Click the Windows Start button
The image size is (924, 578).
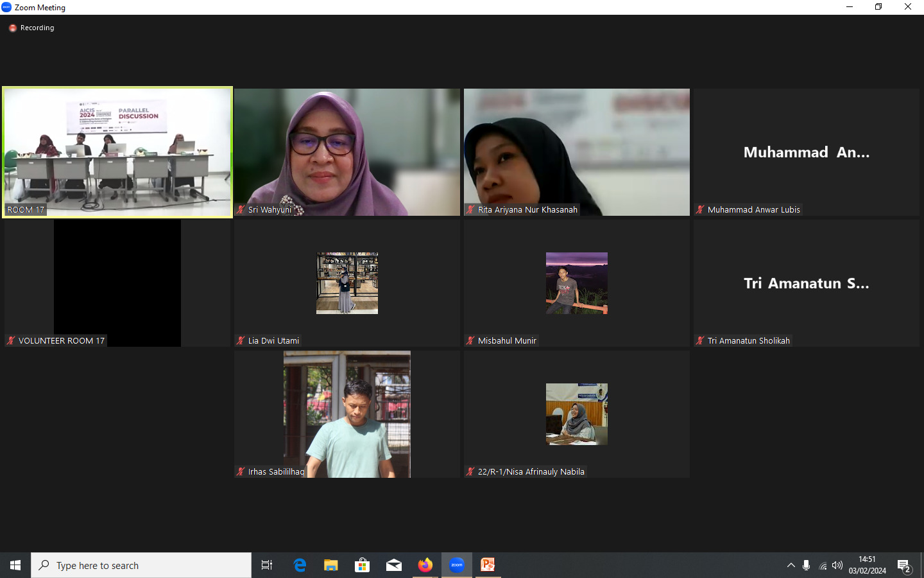pyautogui.click(x=15, y=565)
